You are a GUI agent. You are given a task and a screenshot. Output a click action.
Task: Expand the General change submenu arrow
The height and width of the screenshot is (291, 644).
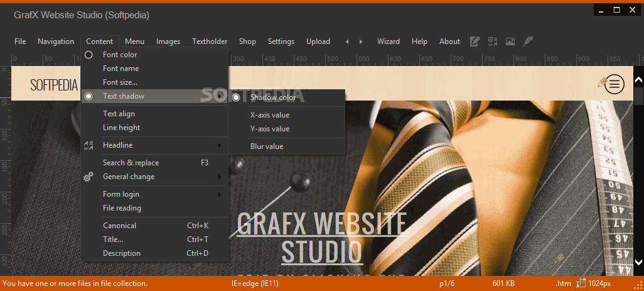pyautogui.click(x=220, y=177)
